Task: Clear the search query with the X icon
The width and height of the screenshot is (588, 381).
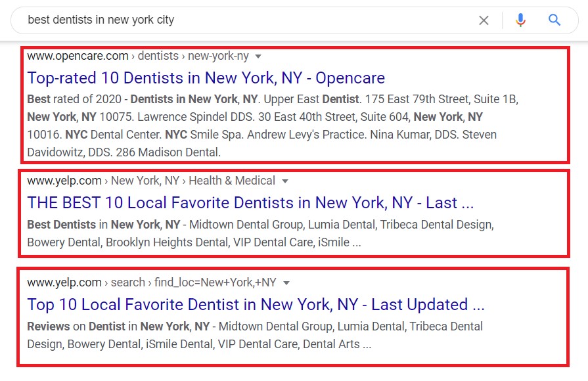Action: [484, 20]
